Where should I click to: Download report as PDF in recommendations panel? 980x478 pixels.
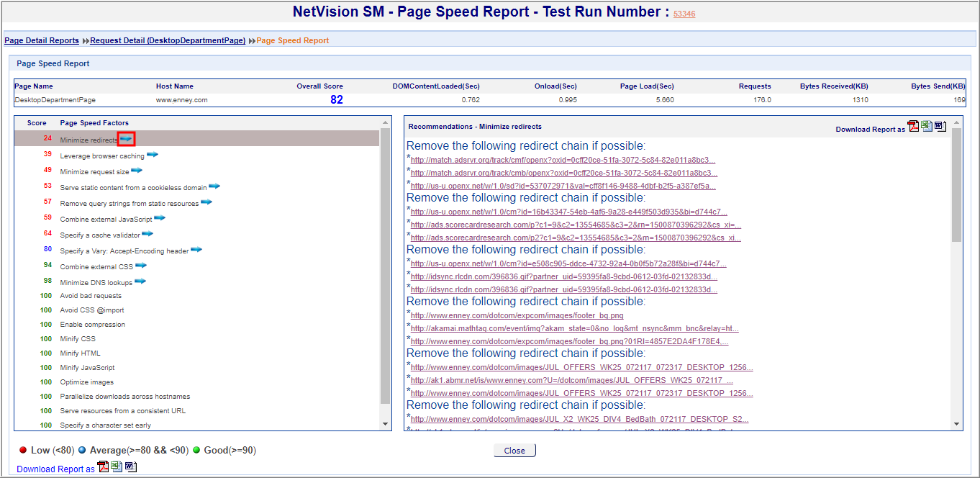(x=913, y=127)
